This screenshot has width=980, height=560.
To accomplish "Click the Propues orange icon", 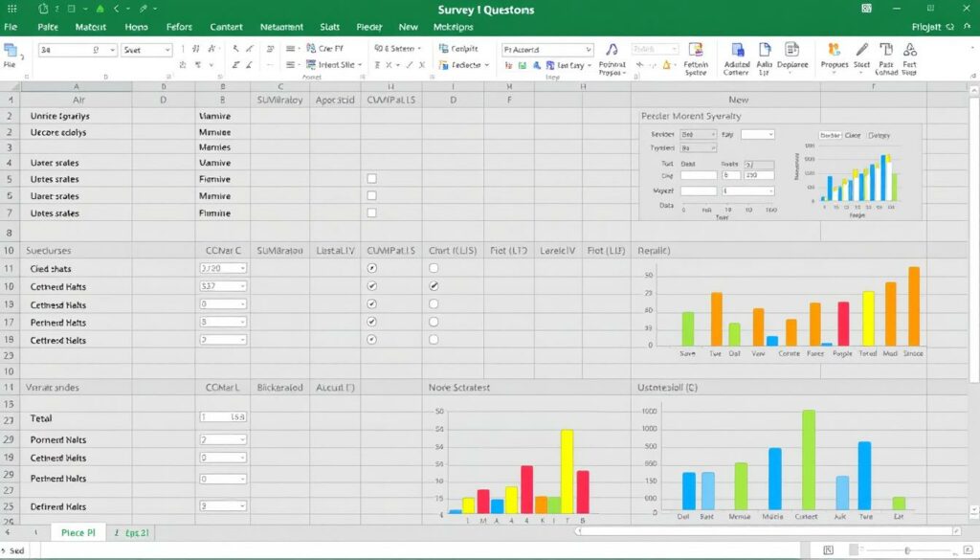I will point(834,50).
